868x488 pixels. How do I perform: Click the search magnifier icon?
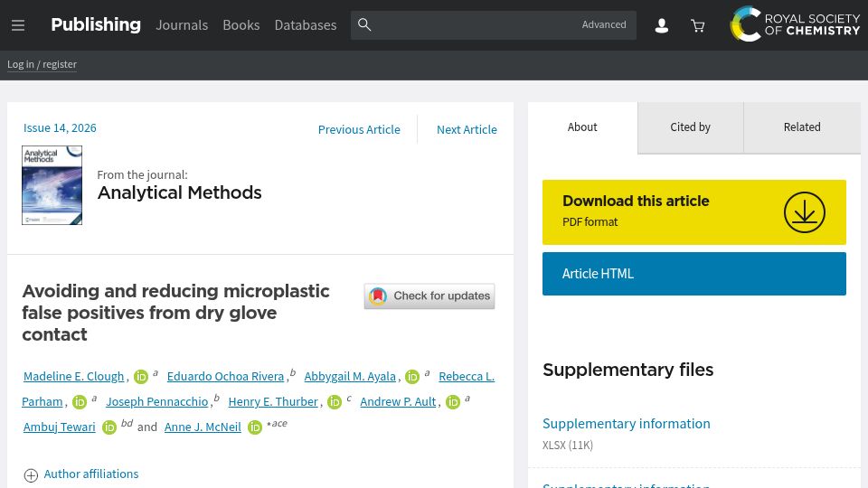[364, 25]
